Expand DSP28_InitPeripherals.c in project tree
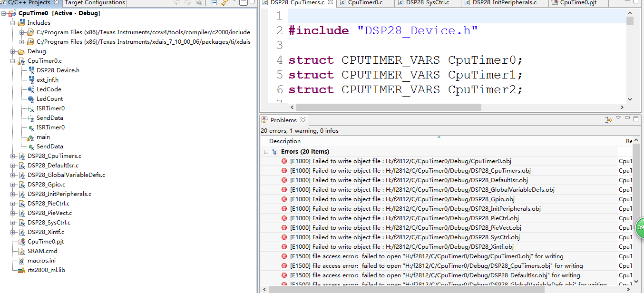 (13, 194)
